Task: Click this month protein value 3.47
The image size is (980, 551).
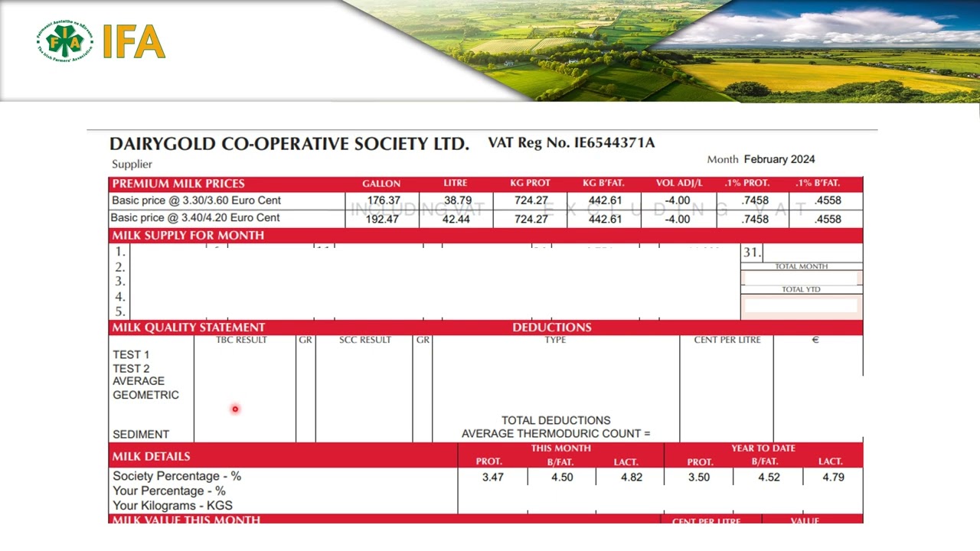Action: [x=493, y=477]
